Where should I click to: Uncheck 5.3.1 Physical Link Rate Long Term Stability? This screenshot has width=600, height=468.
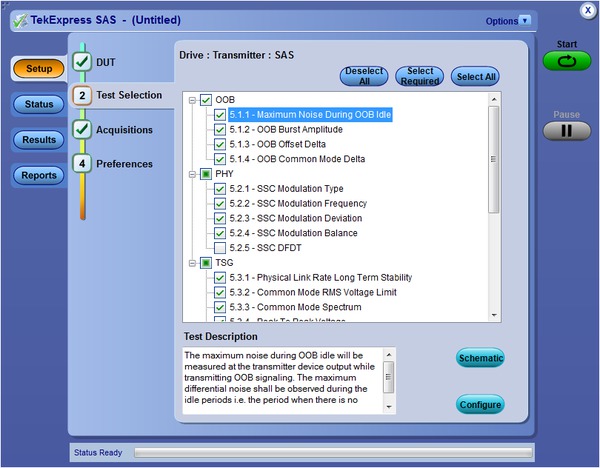220,278
